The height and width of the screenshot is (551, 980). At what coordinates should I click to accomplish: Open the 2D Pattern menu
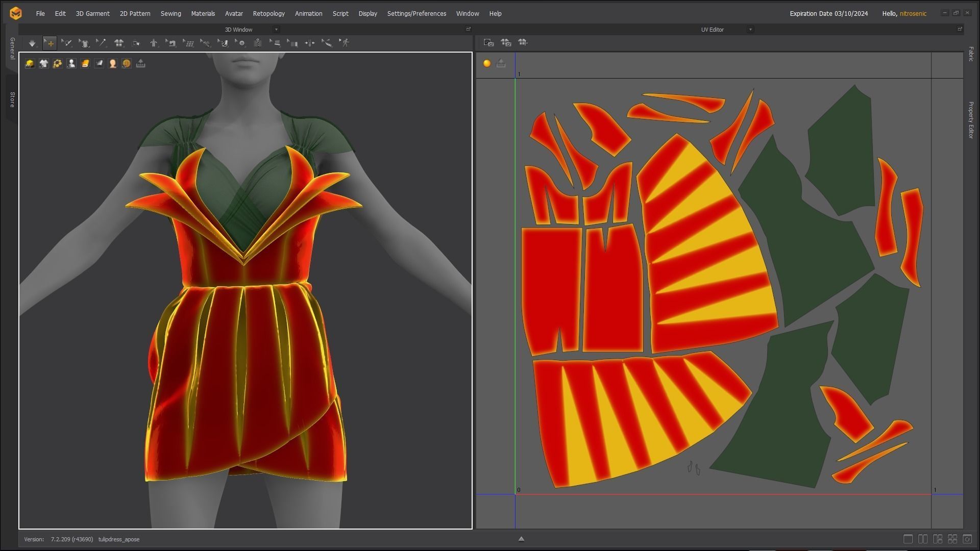tap(135, 14)
